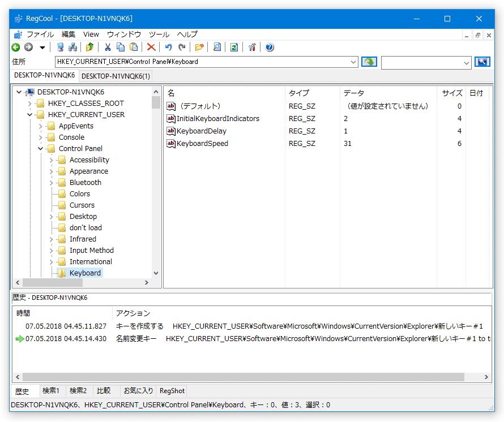Screen dimensions: 504x422
Task: Expand the Console key
Action: pyautogui.click(x=41, y=137)
